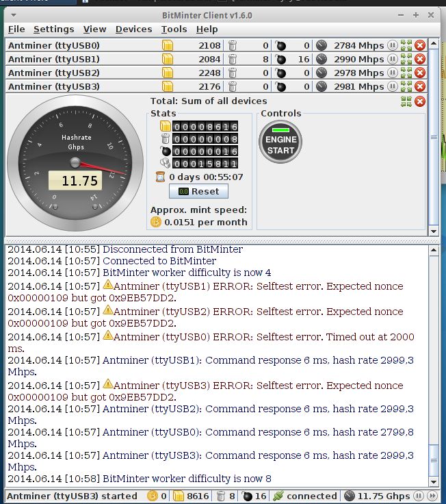This screenshot has width=446, height=504.
Task: Open the Devices menu
Action: pos(133,29)
